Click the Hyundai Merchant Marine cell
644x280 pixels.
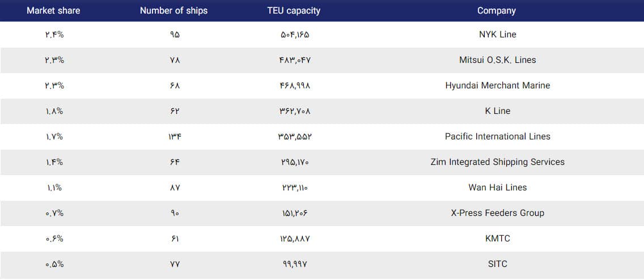point(497,86)
